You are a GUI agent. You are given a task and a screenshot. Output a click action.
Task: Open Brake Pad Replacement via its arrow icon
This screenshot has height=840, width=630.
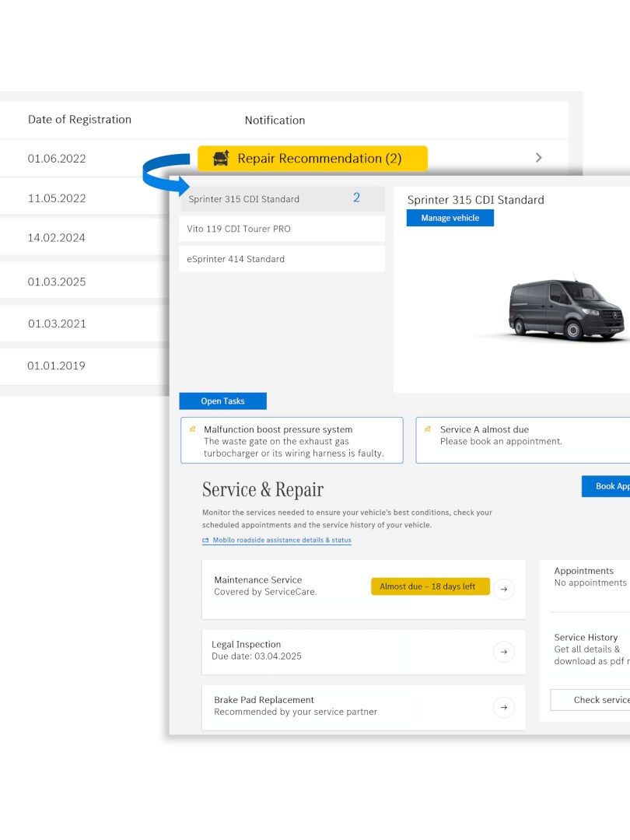(504, 708)
